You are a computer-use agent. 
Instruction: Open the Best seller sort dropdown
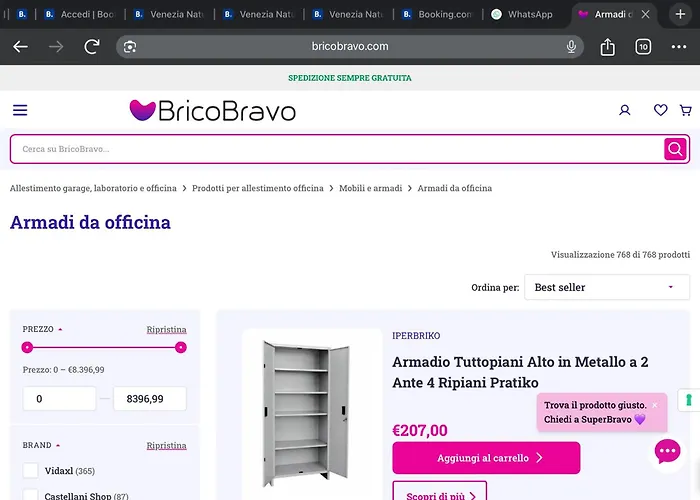[606, 287]
